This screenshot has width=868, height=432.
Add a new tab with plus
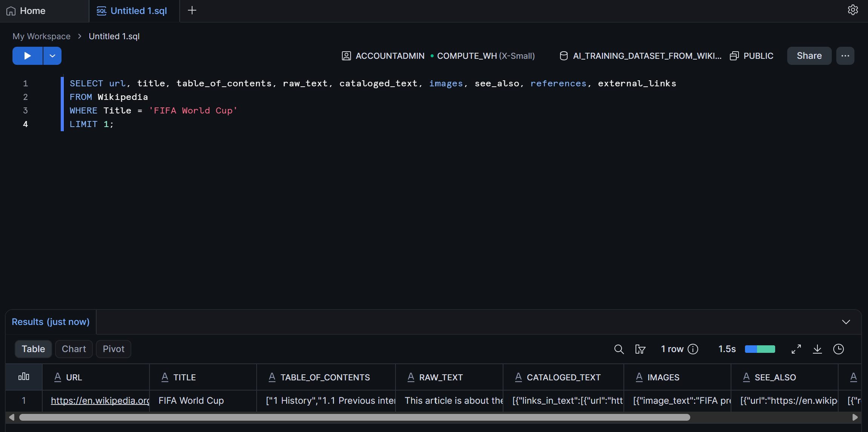coord(192,11)
